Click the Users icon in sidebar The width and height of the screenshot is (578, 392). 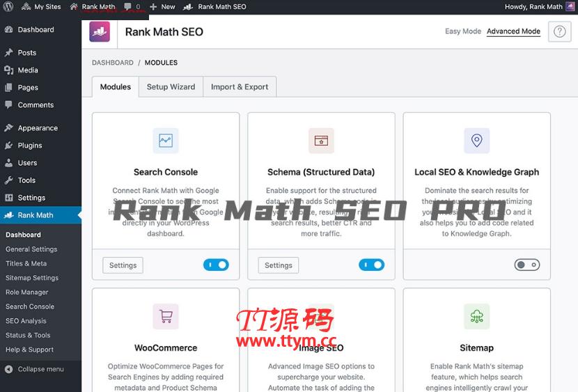click(9, 163)
